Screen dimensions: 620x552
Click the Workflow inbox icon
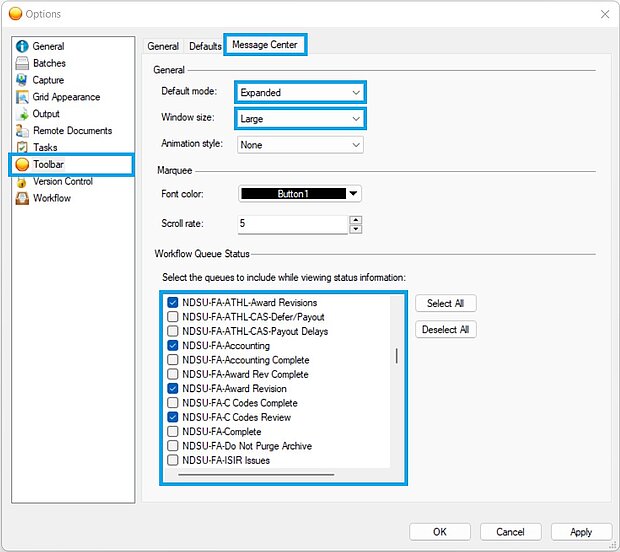point(22,198)
